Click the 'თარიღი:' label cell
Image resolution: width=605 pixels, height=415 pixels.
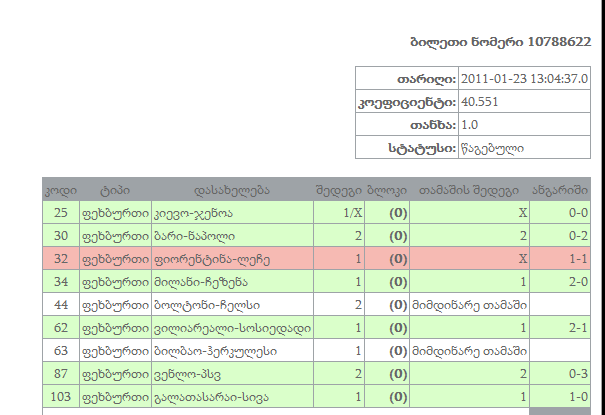pos(407,79)
